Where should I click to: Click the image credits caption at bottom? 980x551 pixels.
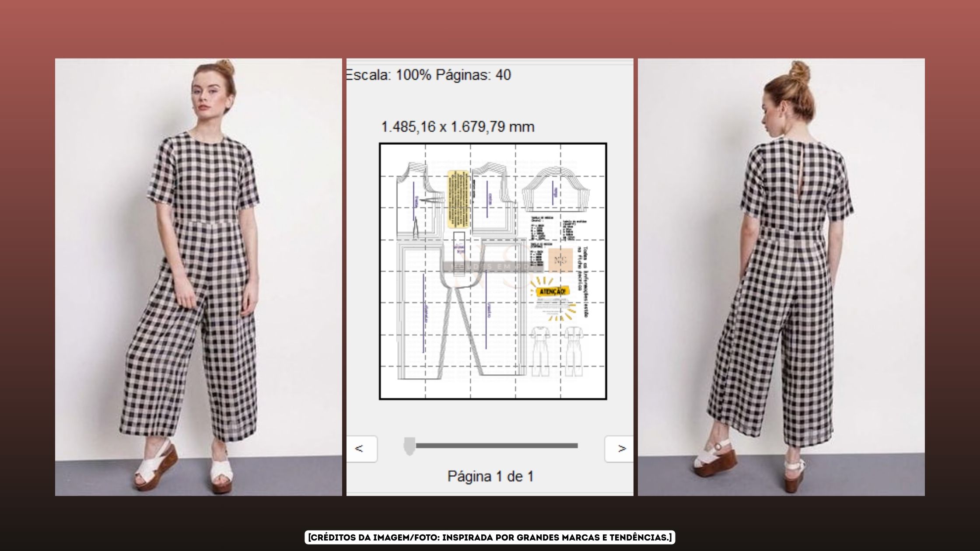[x=490, y=537]
